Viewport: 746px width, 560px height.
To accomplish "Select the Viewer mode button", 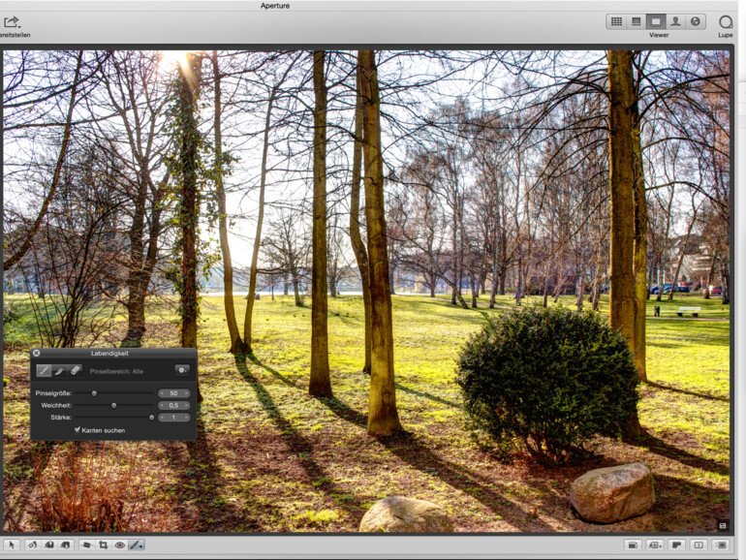I will point(656,22).
